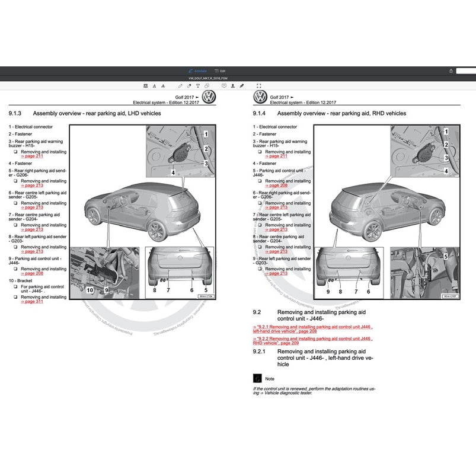Choose the eraser tool
Image resolution: width=476 pixels, height=476 pixels.
(x=189, y=85)
